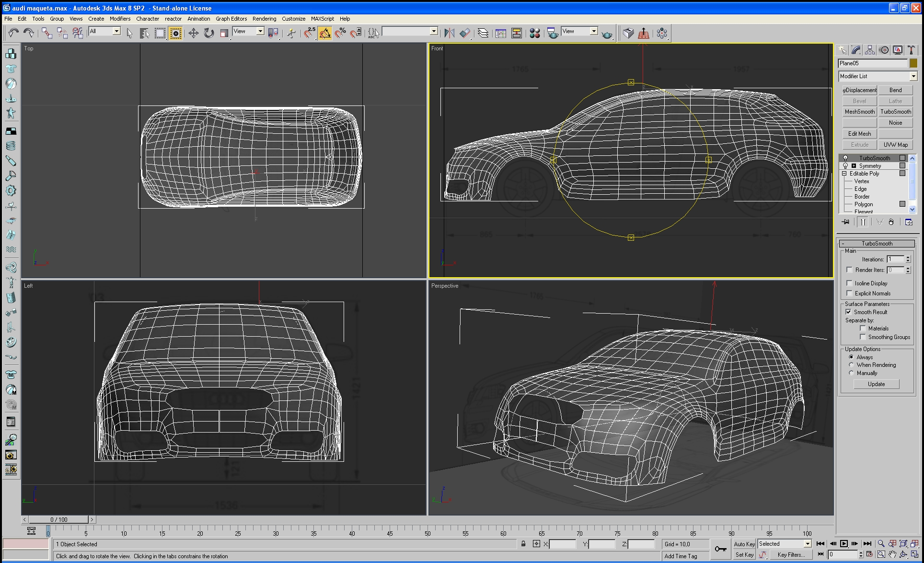Activate the Rotate transform tool

(208, 33)
